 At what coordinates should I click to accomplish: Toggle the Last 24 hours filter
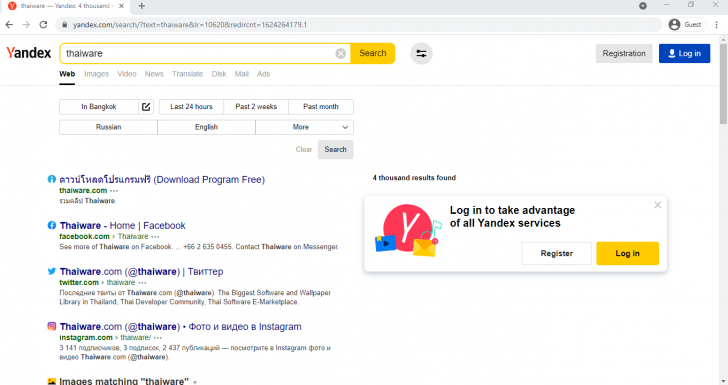click(191, 107)
